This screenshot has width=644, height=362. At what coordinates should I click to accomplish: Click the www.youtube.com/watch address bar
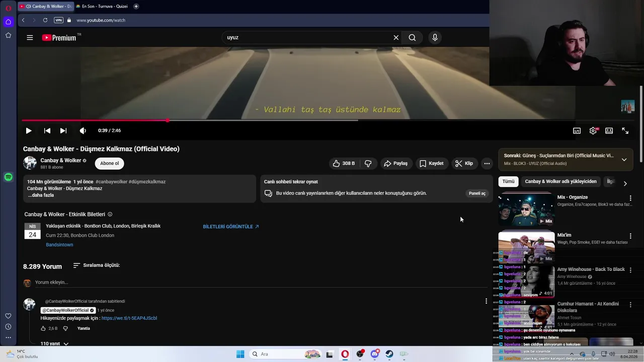click(x=101, y=20)
